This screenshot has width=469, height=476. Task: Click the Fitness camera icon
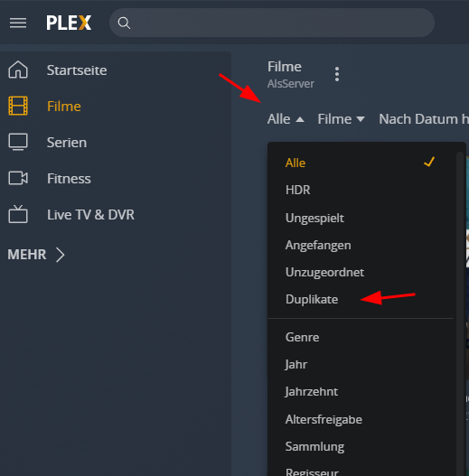(x=18, y=178)
